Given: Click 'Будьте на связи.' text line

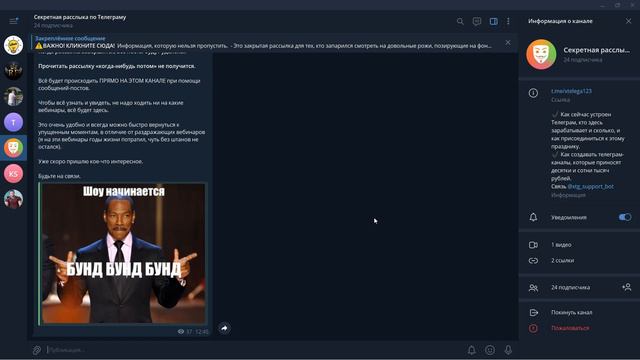Looking at the screenshot, I should 60,176.
